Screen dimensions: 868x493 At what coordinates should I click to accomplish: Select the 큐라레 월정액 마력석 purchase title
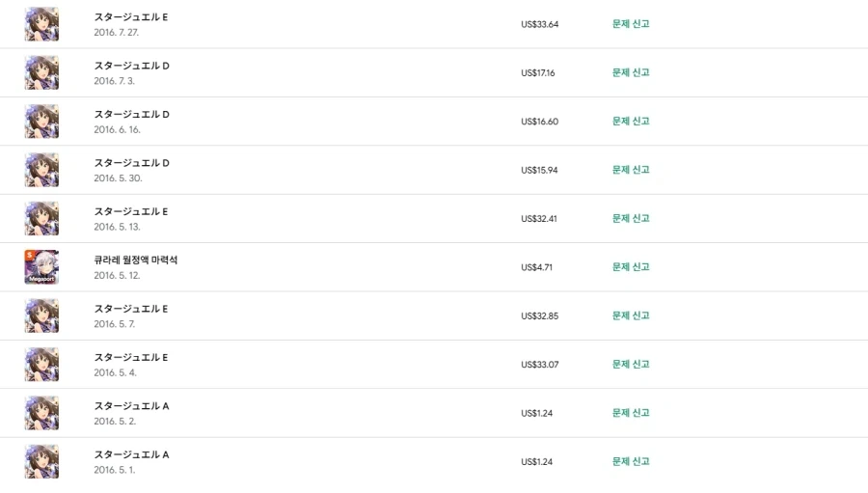(136, 260)
